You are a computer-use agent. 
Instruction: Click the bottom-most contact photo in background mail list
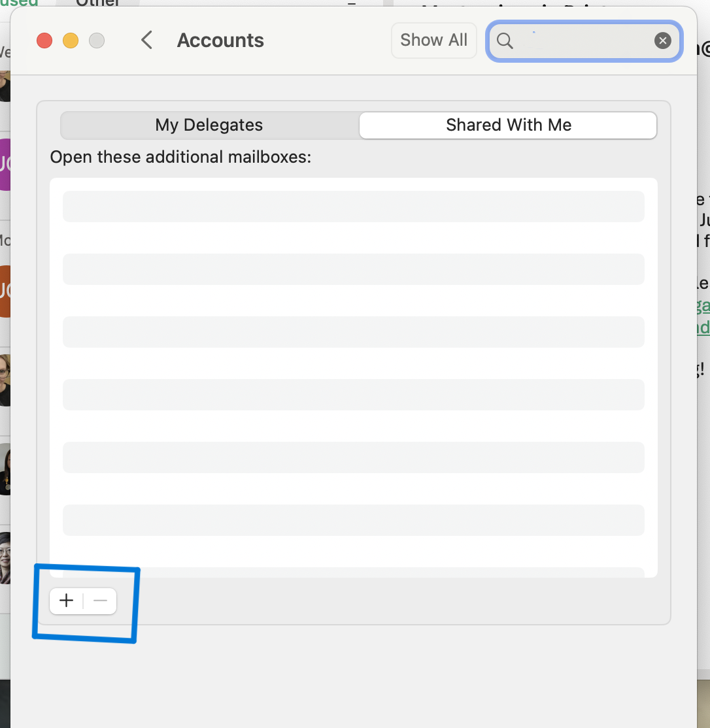pos(5,558)
